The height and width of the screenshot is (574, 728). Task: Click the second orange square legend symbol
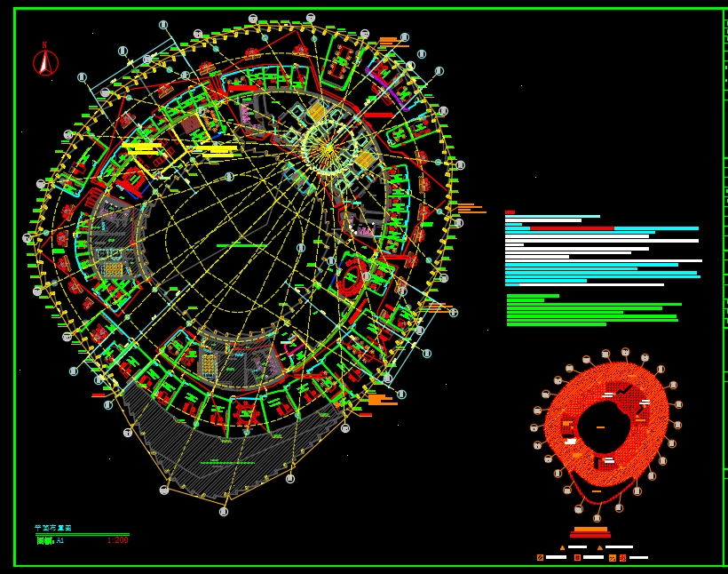pyautogui.click(x=577, y=557)
